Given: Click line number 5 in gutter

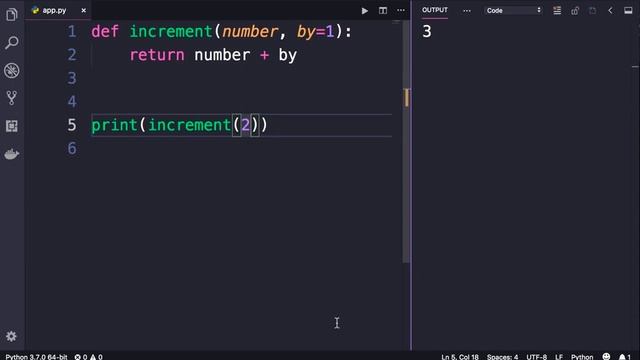Looking at the screenshot, I should click(72, 125).
